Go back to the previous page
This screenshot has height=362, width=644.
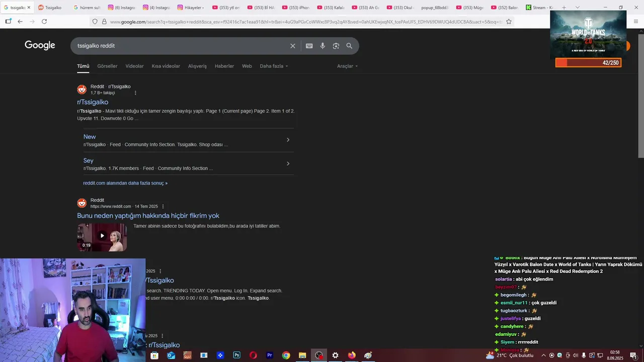(x=20, y=22)
